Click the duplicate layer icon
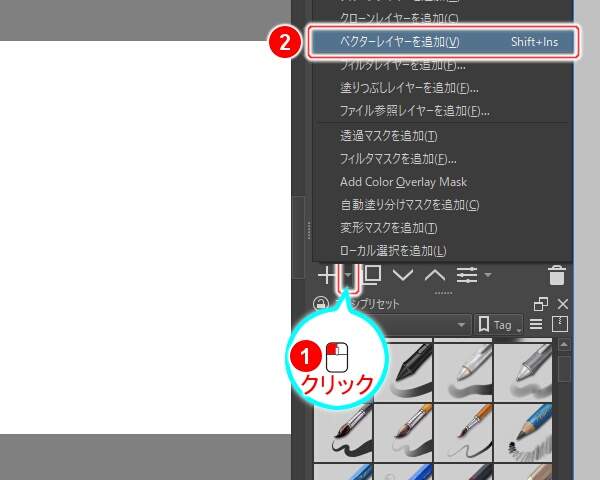Viewport: 600px width, 480px height. (x=372, y=274)
